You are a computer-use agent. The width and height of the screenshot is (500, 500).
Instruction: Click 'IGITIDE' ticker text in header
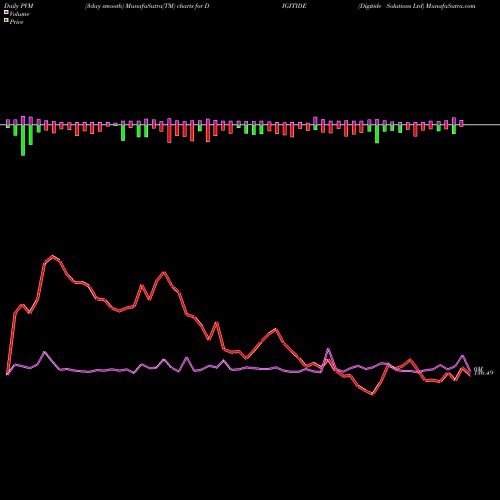294,6
